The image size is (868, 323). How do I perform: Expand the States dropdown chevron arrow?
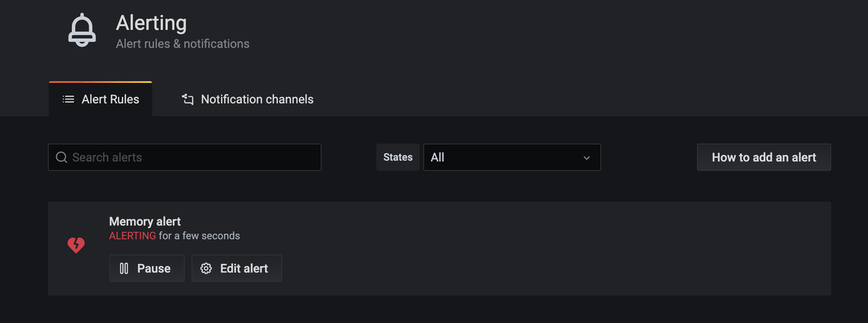click(x=587, y=157)
